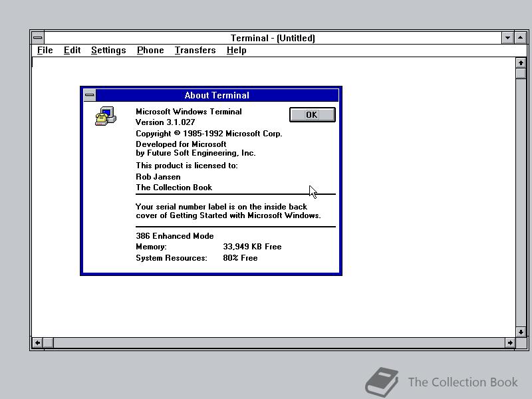Click "386 Enhanced Mode" text

pos(175,236)
